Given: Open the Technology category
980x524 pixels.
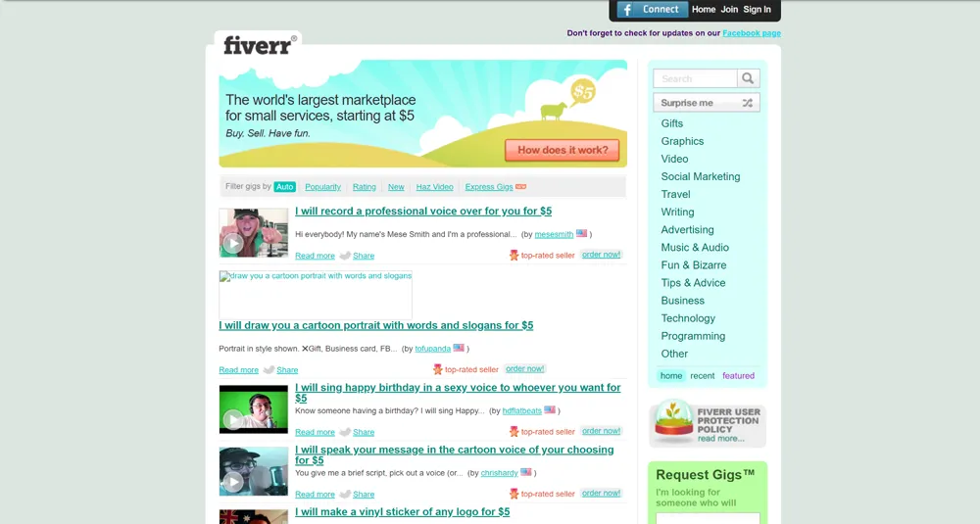Looking at the screenshot, I should coord(688,318).
